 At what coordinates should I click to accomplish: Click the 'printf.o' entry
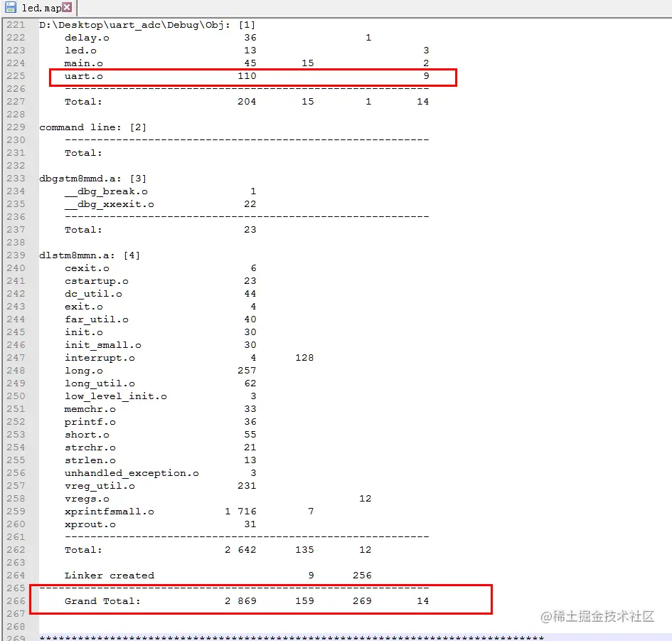coord(90,423)
